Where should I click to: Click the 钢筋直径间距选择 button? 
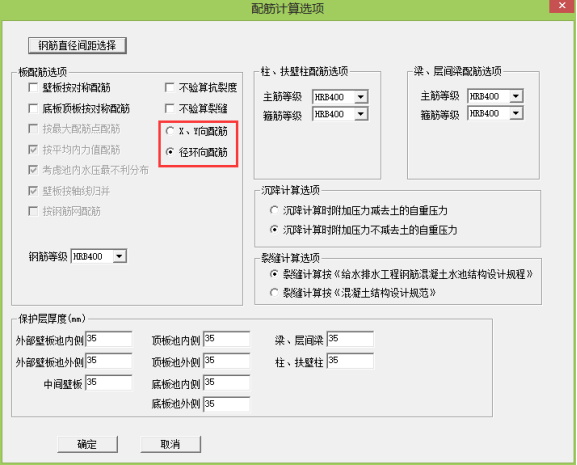coord(77,45)
